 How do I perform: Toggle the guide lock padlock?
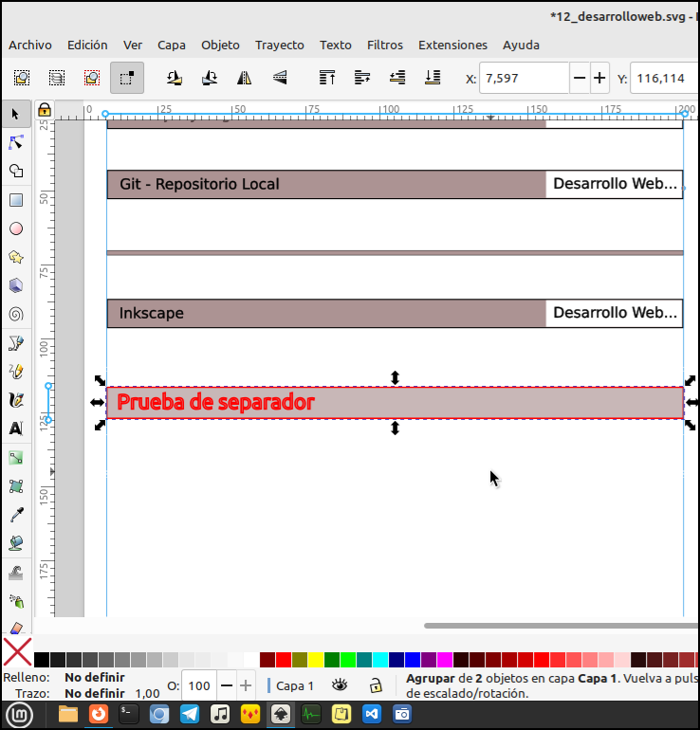[x=45, y=110]
